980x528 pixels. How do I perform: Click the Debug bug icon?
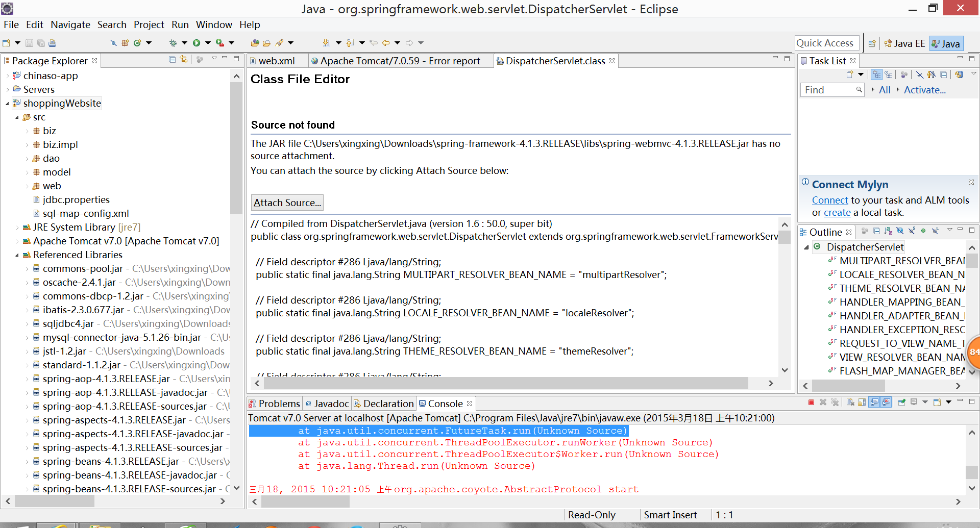(x=173, y=43)
